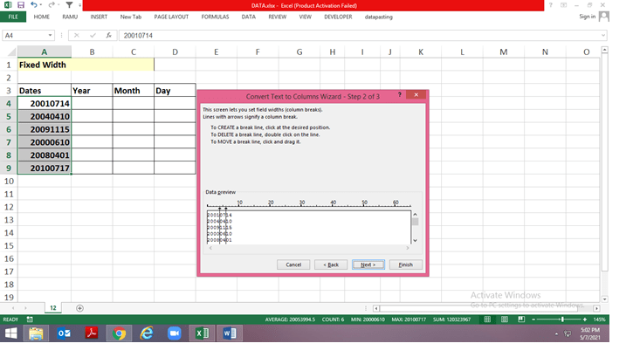Open the DEVELOPER ribbon tab
Viewport: 633px width, 364px height.
(x=338, y=17)
